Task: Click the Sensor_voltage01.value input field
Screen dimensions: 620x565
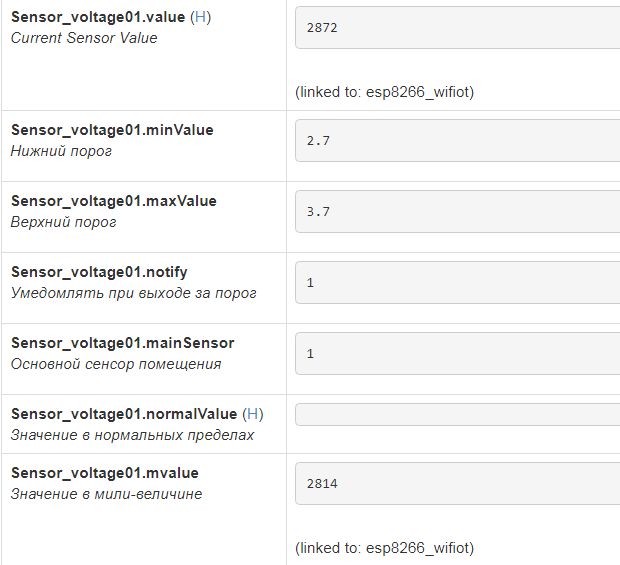Action: [457, 28]
